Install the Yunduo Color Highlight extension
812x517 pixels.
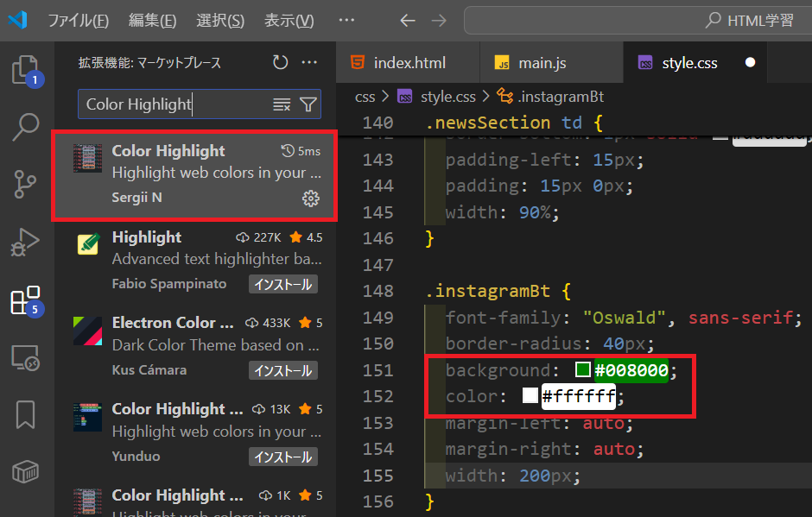click(x=283, y=457)
